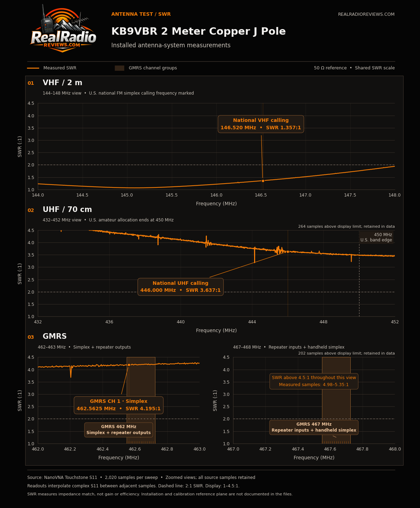Click the GMRS CH 1 marker dot at 462.5625 MHz
420x508 pixels.
click(129, 365)
